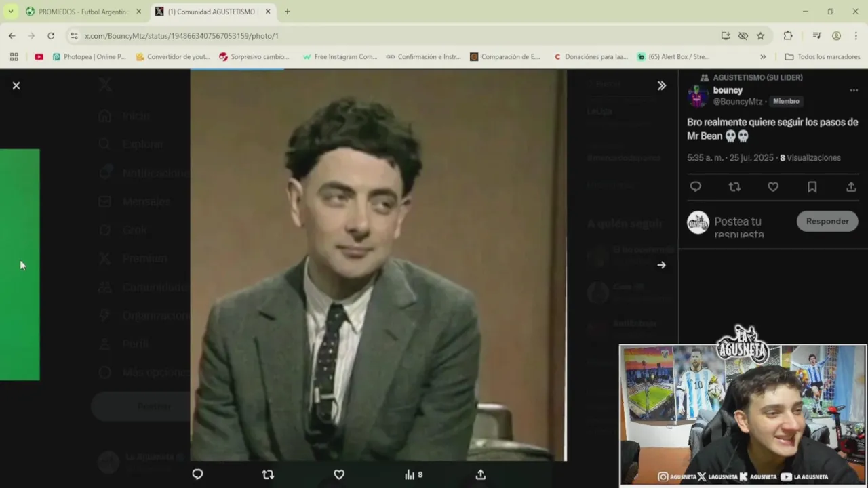This screenshot has width=868, height=488.
Task: Bookmark the post in the side panel
Action: click(812, 187)
